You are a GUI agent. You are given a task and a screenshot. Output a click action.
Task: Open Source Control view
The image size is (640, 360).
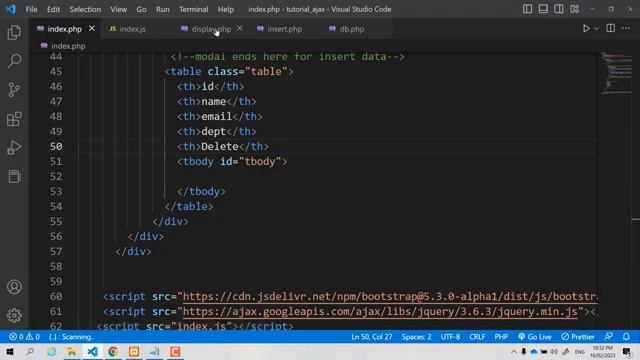(x=14, y=90)
